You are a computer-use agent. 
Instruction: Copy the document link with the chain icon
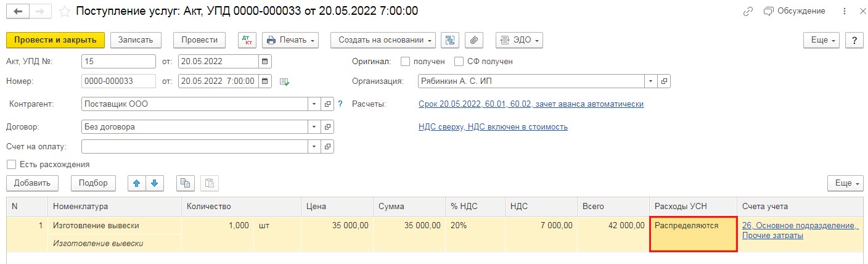pos(748,11)
